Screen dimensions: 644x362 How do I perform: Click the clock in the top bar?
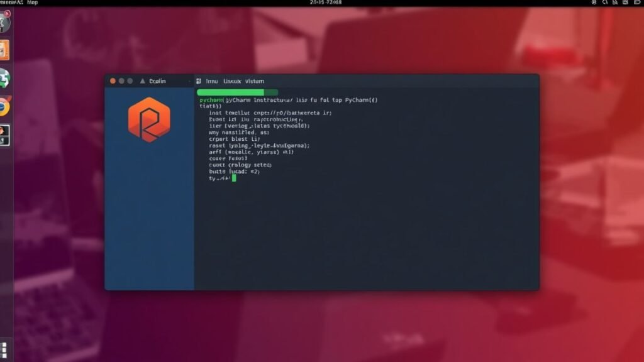[326, 3]
